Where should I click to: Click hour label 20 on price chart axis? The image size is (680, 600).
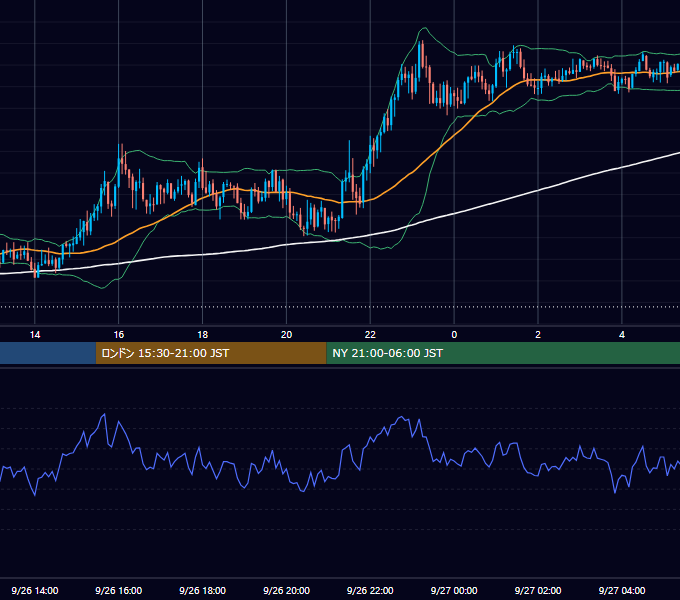(x=286, y=335)
